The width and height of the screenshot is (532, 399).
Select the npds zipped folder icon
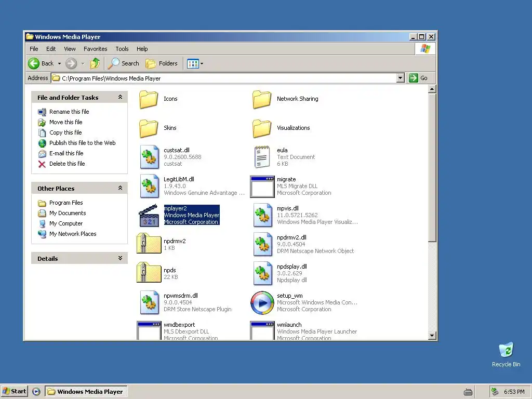point(149,273)
